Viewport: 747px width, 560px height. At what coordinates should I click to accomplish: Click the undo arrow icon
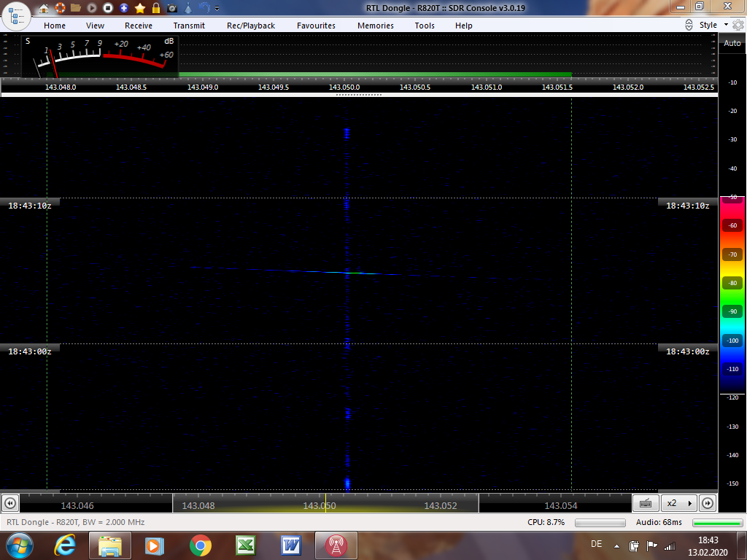(204, 8)
